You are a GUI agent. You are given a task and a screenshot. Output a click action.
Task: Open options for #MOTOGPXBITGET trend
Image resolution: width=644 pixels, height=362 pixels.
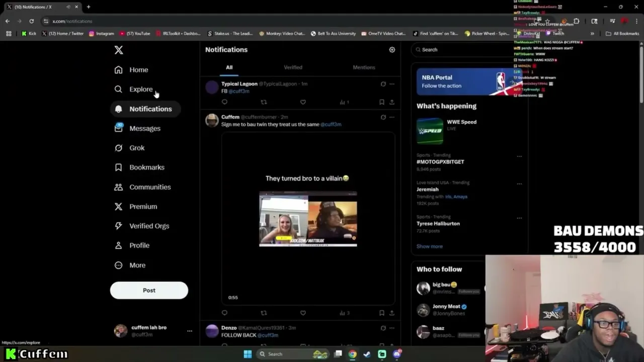coord(519,156)
